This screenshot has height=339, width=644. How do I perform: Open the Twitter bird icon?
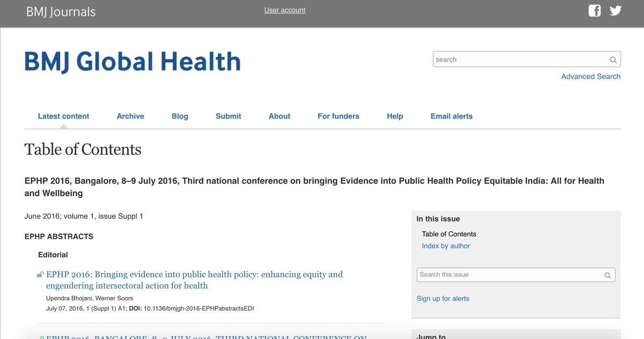pos(616,10)
